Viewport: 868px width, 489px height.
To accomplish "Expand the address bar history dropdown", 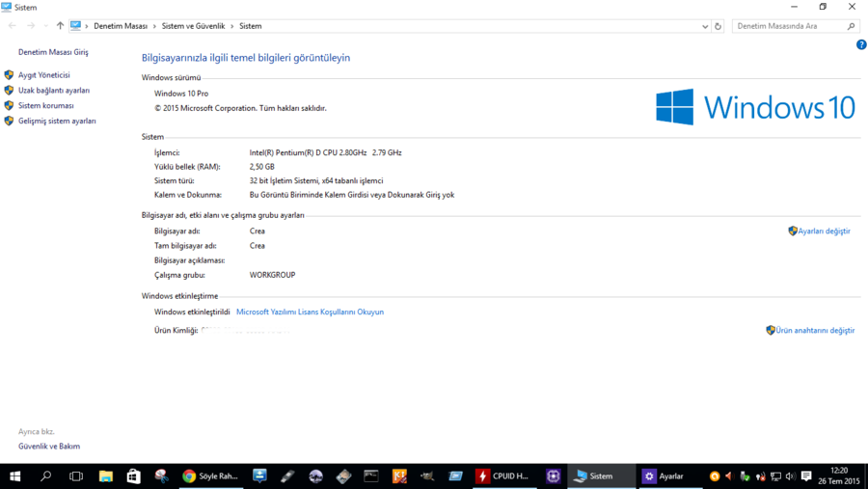I will pos(705,26).
